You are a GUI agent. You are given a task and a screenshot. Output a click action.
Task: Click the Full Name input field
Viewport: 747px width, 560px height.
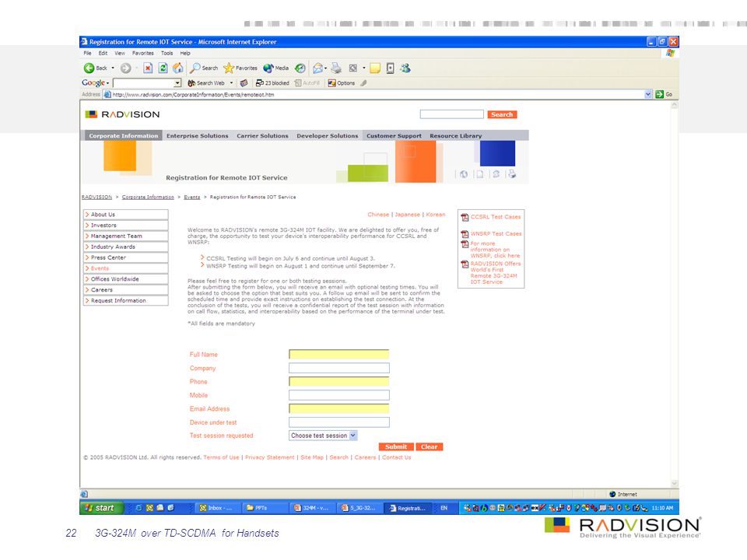pos(338,355)
